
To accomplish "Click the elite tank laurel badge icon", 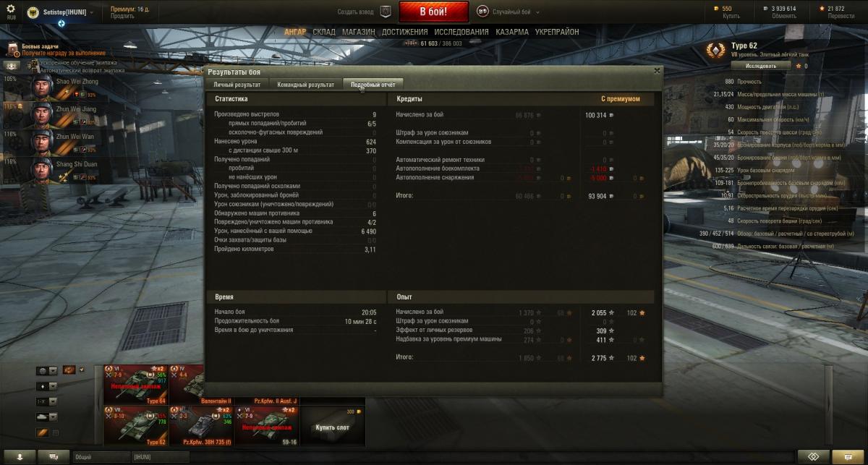I will click(718, 51).
